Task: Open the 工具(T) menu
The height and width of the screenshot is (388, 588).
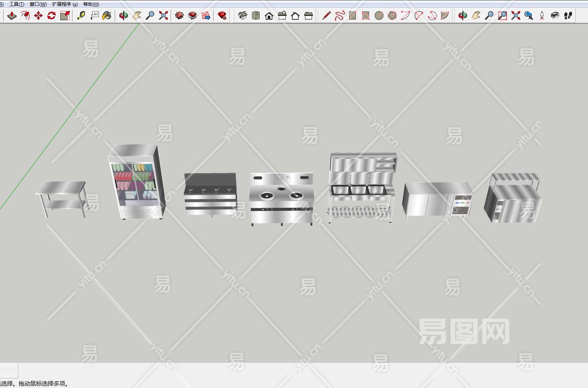Action: point(17,4)
